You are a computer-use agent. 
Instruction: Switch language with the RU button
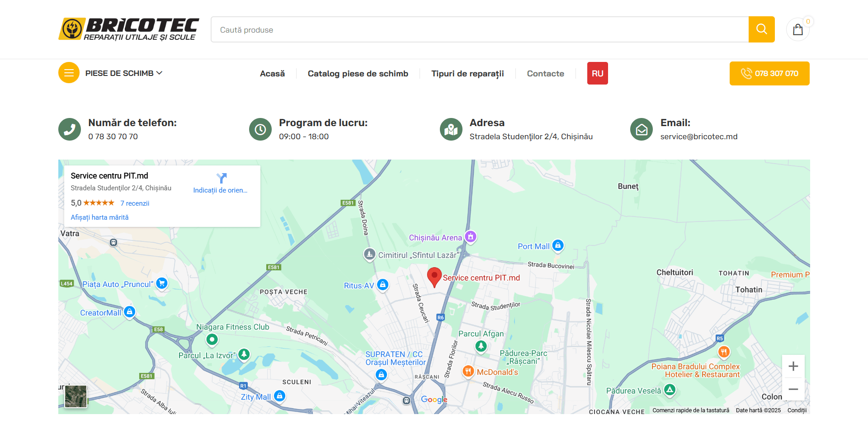point(598,73)
